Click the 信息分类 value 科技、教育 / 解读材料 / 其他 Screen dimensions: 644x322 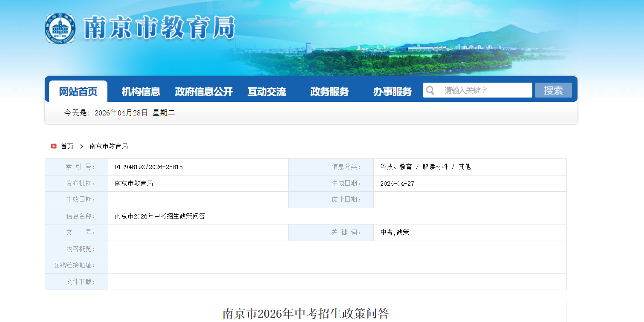pos(425,167)
